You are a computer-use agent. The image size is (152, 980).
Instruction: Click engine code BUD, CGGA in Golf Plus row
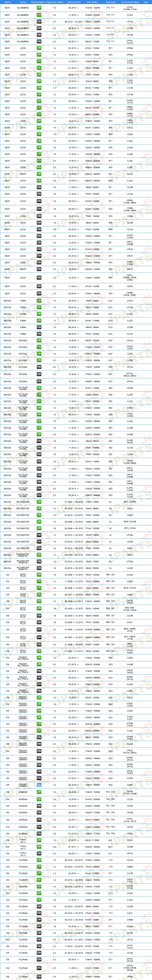[130, 588]
